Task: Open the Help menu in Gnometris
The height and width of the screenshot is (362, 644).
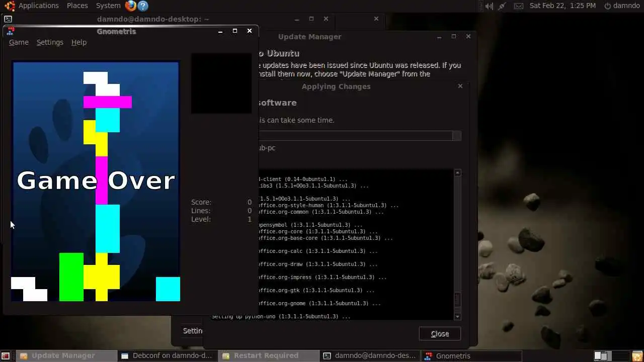Action: (x=79, y=42)
